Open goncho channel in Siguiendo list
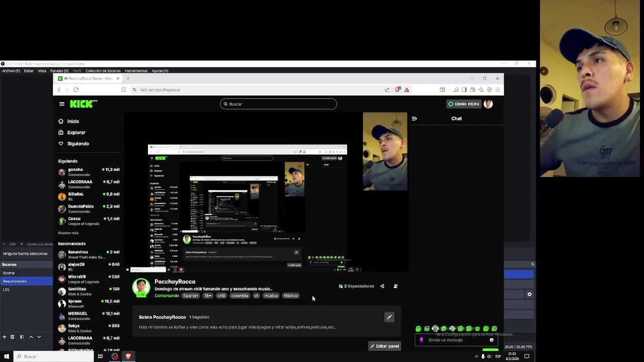 89,172
